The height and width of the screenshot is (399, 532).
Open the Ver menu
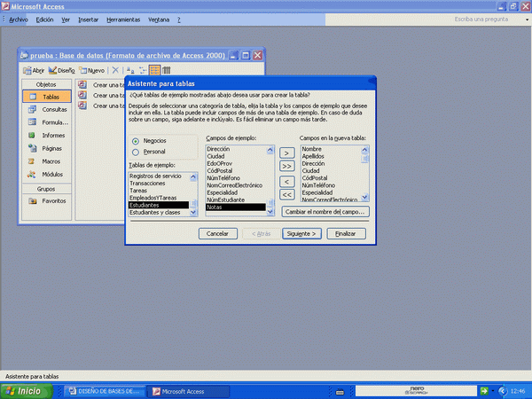(66, 20)
